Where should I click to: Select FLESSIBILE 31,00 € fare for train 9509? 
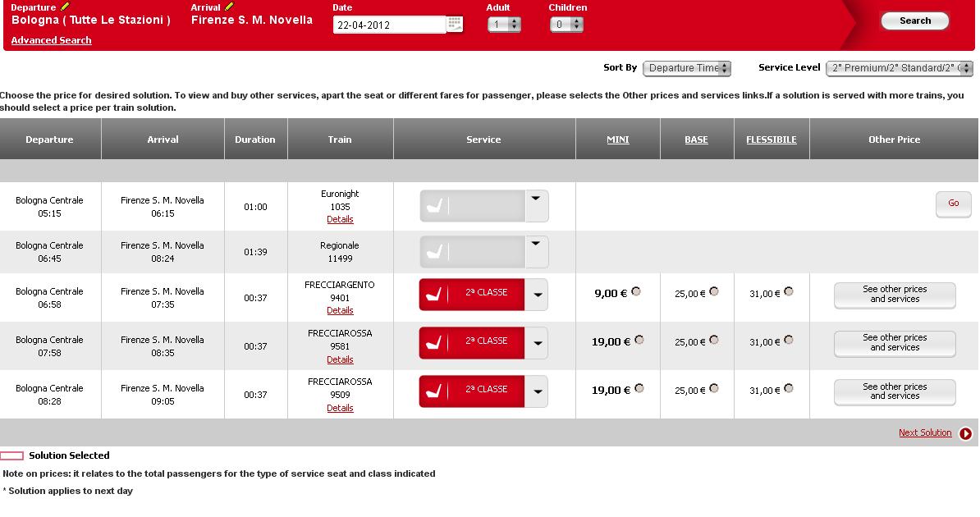[789, 388]
